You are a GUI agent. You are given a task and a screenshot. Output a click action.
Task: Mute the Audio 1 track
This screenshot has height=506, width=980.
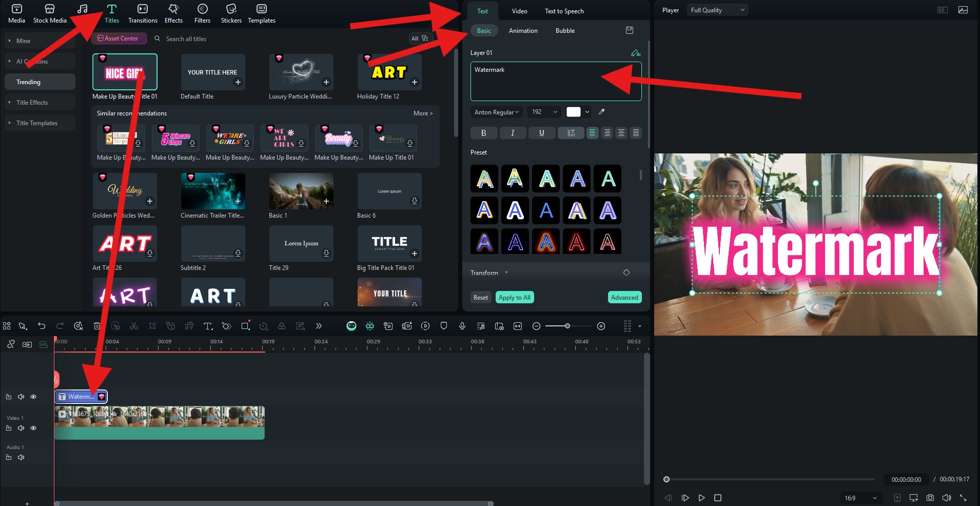pyautogui.click(x=21, y=457)
